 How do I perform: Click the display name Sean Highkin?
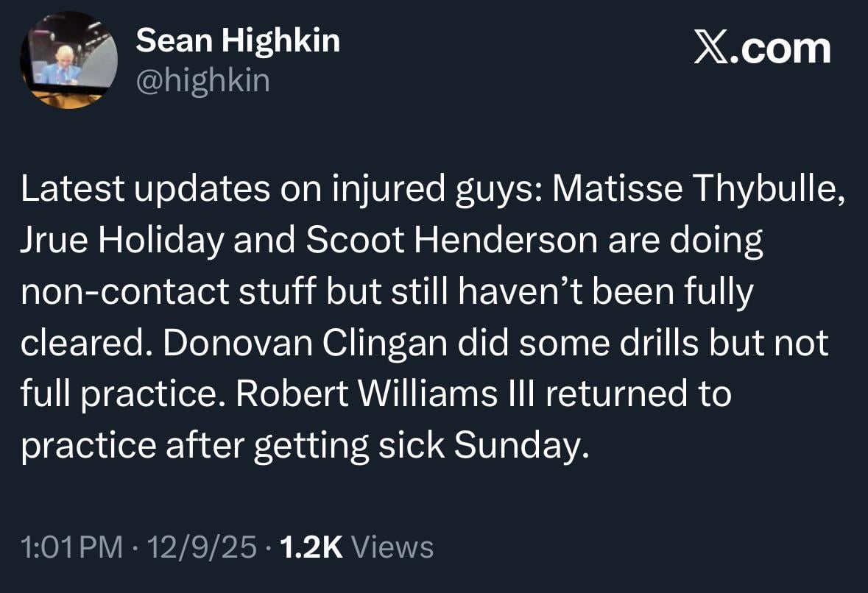click(238, 40)
